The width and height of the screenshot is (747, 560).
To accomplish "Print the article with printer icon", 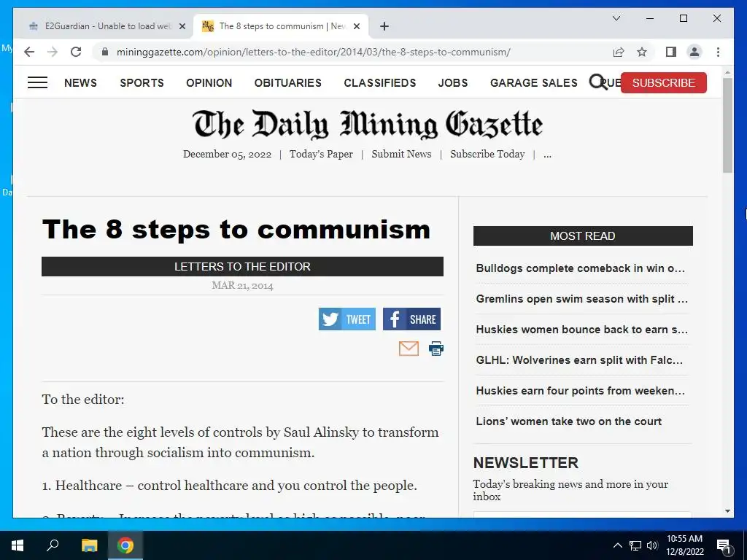I will (x=436, y=349).
